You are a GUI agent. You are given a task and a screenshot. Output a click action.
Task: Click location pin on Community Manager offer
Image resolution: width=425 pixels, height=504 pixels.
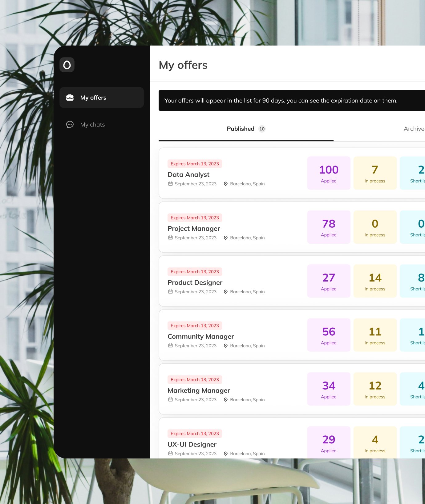tap(225, 346)
